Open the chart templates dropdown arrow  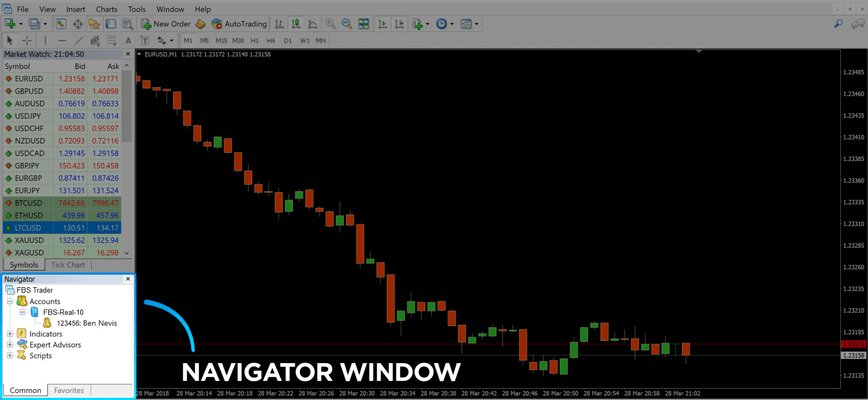pos(477,24)
